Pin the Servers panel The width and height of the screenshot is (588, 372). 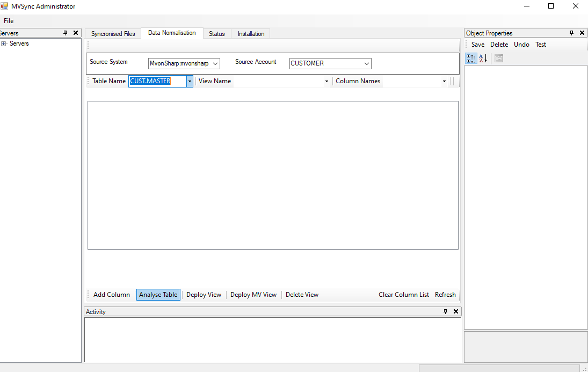coord(66,33)
